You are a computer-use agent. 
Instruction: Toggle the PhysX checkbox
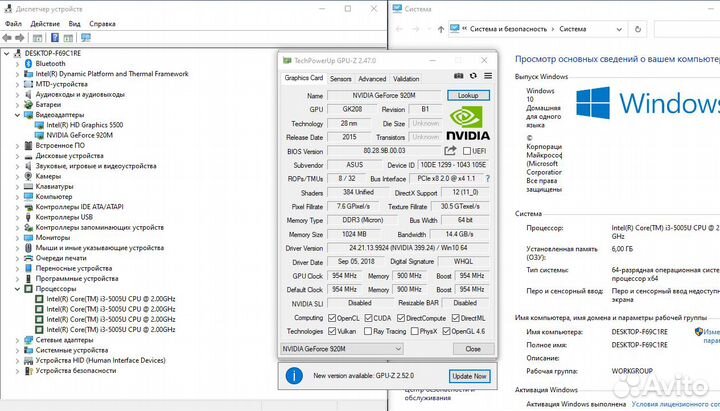pyautogui.click(x=415, y=331)
